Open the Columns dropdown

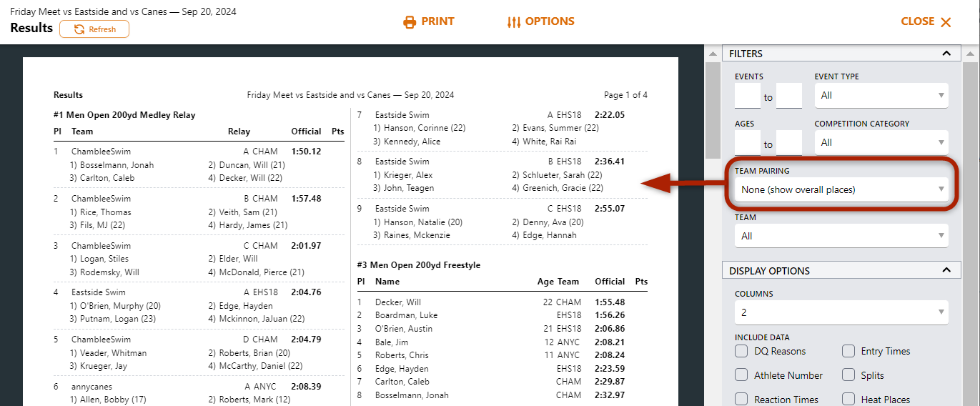(x=841, y=312)
